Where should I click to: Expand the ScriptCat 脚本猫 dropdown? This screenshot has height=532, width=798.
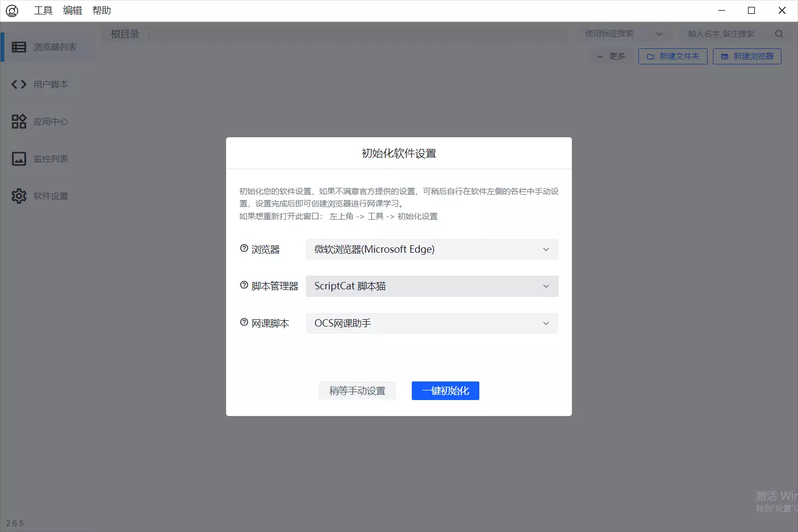tap(431, 286)
